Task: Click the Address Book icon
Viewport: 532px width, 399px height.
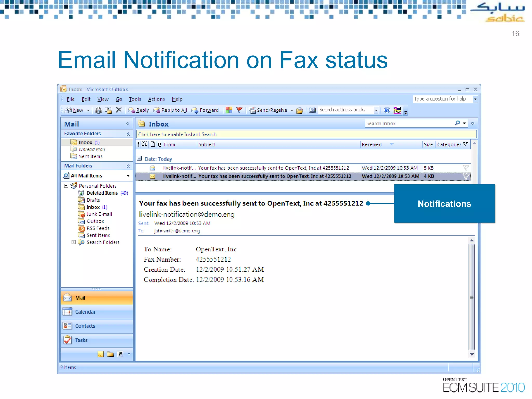Action: pos(312,110)
